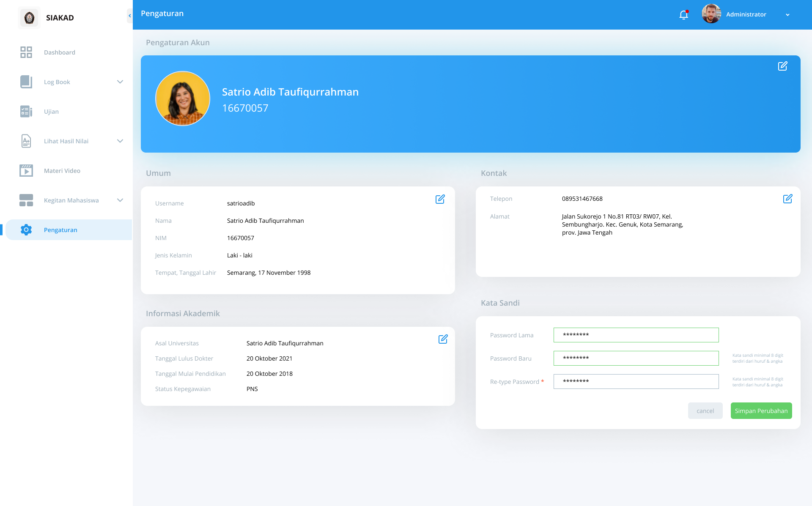Open the Administrator account dropdown
Screen dimensions: 812x506
point(787,15)
